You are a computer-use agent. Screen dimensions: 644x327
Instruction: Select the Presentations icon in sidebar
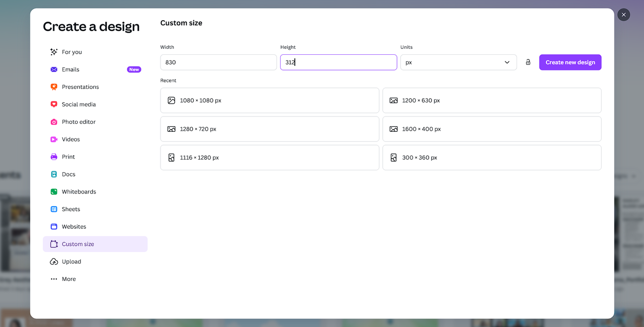pos(54,87)
